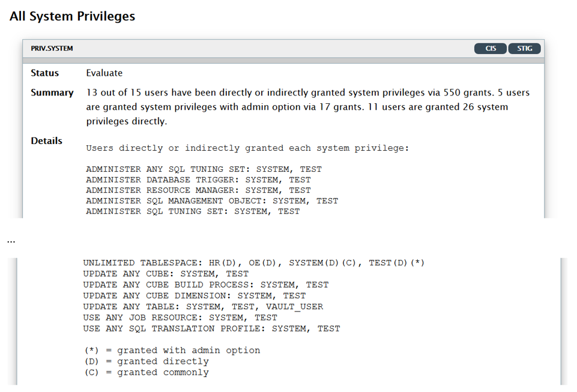Click the ADMINISTER ANY SQL TUNING SET line
The image size is (577, 392).
click(x=204, y=169)
